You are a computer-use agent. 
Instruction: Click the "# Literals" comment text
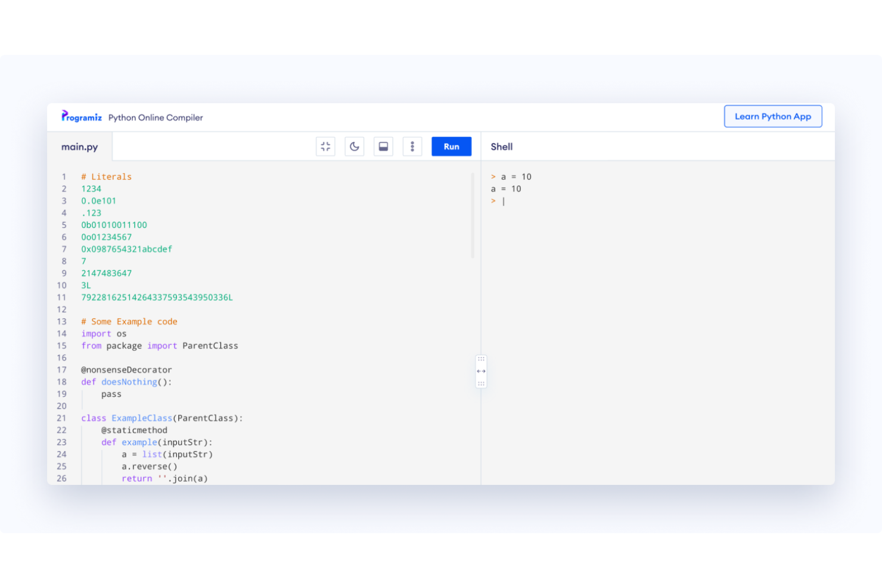click(x=106, y=176)
